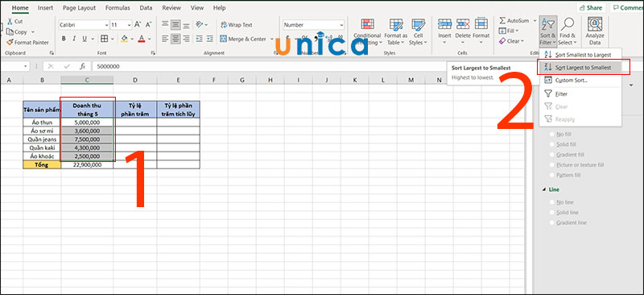The height and width of the screenshot is (295, 644).
Task: Choose Filter in sort menu
Action: coord(580,93)
